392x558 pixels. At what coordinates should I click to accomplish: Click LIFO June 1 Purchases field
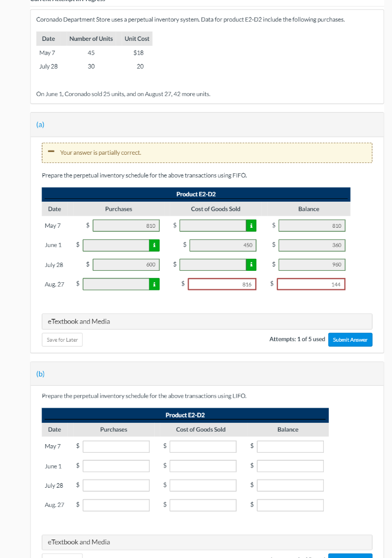(116, 466)
